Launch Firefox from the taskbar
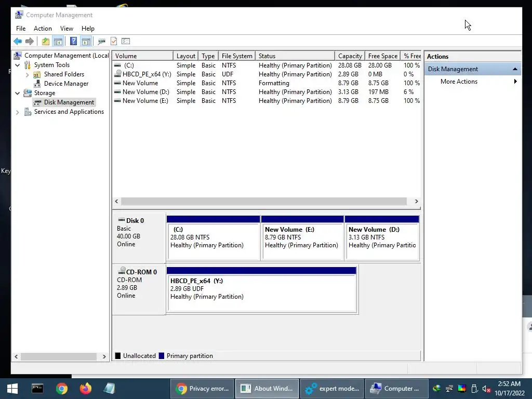This screenshot has width=532, height=399. [86, 389]
